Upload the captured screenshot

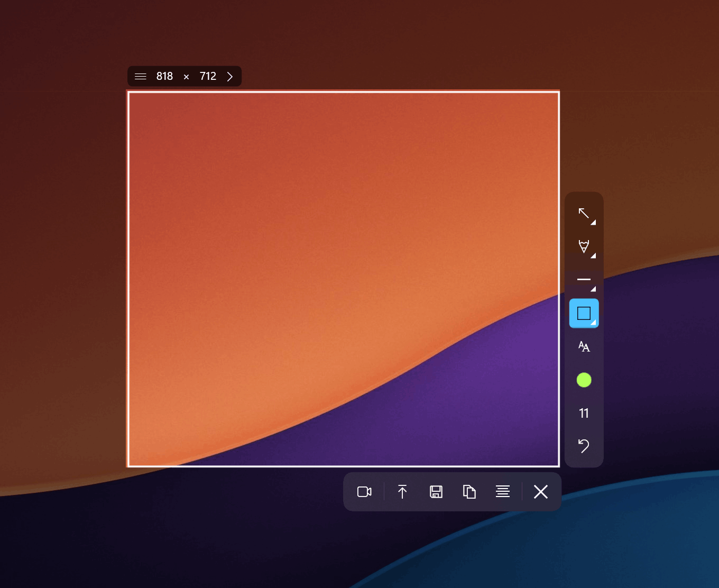coord(402,492)
